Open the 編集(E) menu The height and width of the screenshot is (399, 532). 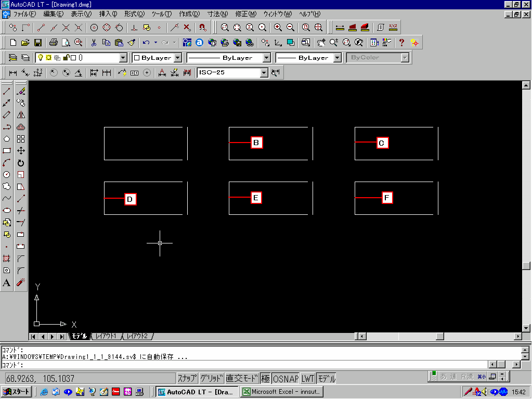point(53,14)
